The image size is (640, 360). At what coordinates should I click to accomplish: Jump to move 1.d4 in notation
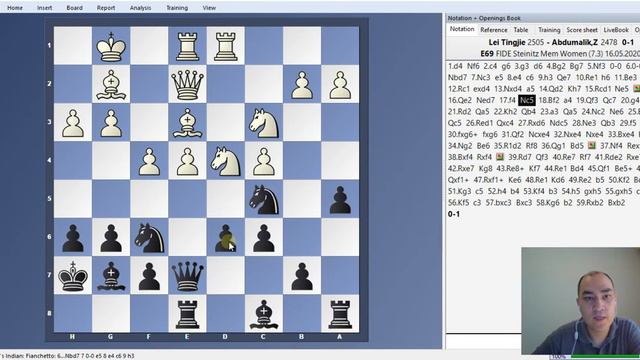click(x=455, y=66)
